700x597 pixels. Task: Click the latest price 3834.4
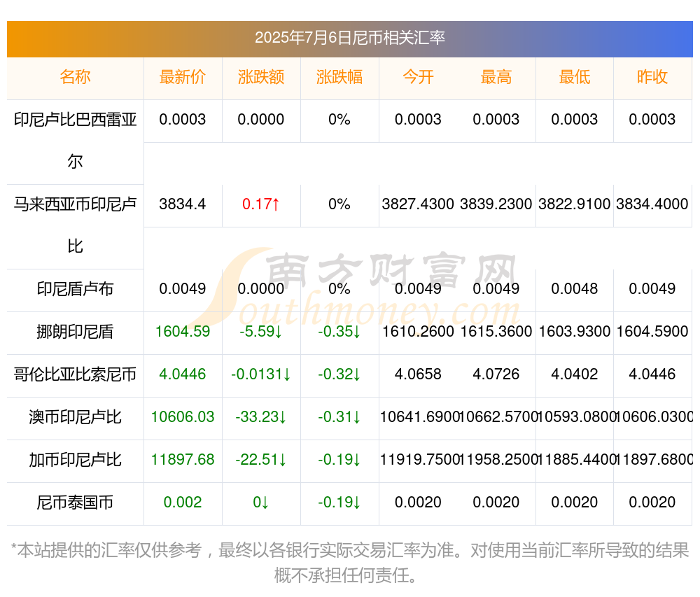[182, 204]
